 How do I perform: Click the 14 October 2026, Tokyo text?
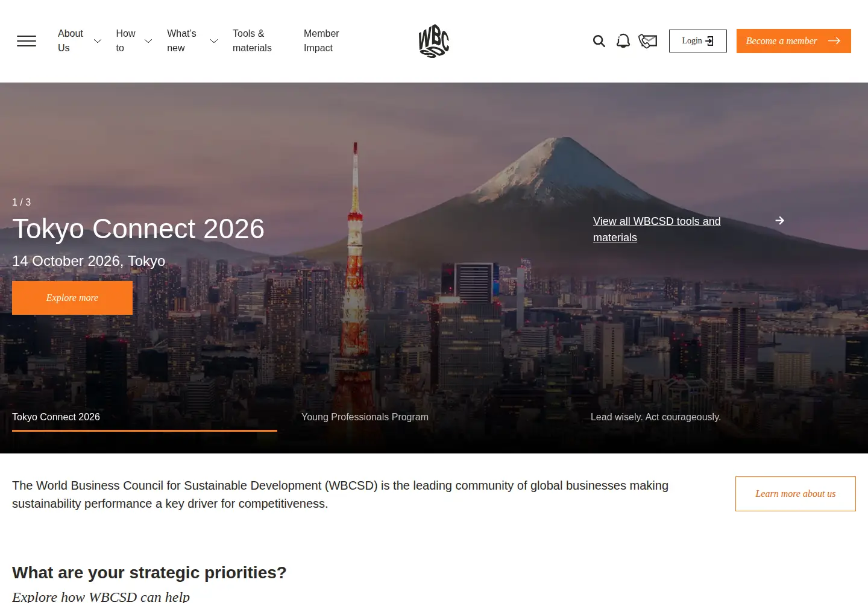coord(89,261)
